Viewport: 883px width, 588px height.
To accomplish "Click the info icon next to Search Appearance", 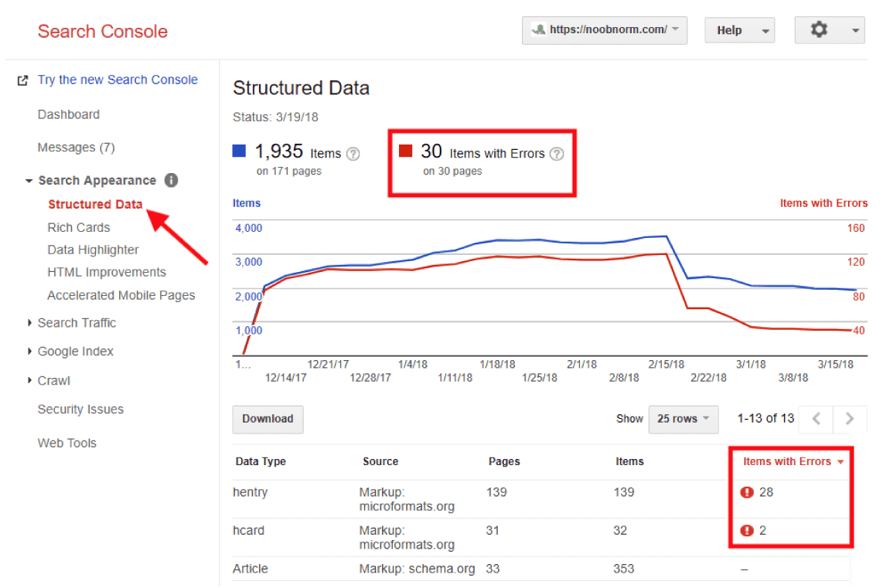I will click(x=171, y=180).
